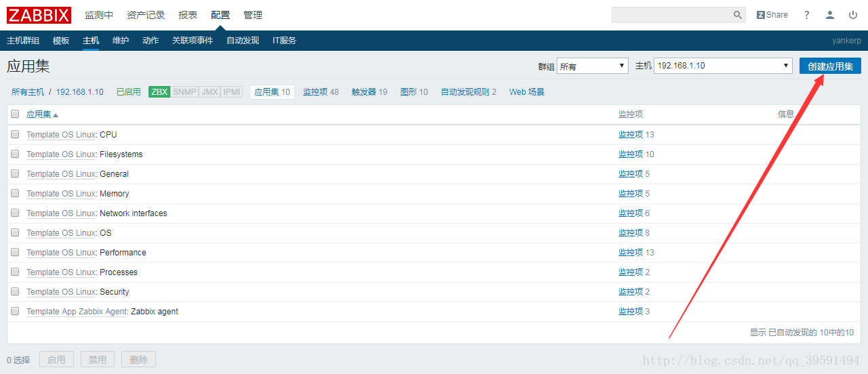Go to 主机群组 submenu
The width and height of the screenshot is (868, 374).
[23, 41]
